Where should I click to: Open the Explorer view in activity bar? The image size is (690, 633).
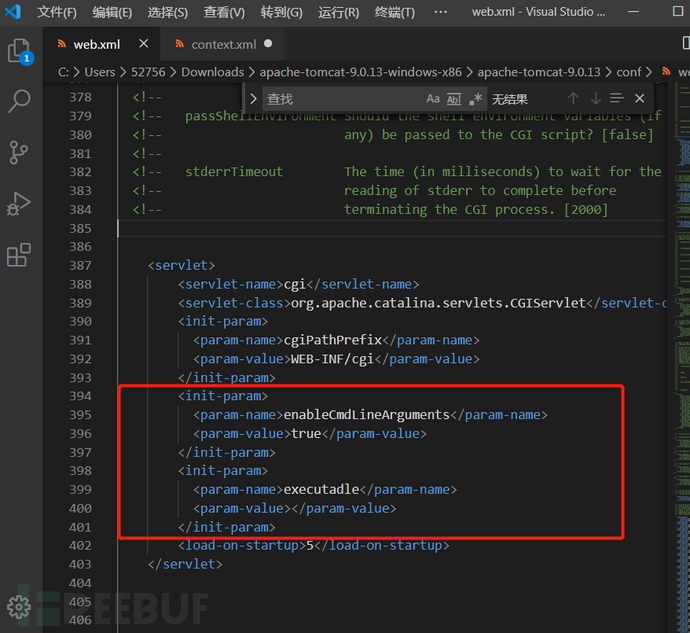click(20, 51)
